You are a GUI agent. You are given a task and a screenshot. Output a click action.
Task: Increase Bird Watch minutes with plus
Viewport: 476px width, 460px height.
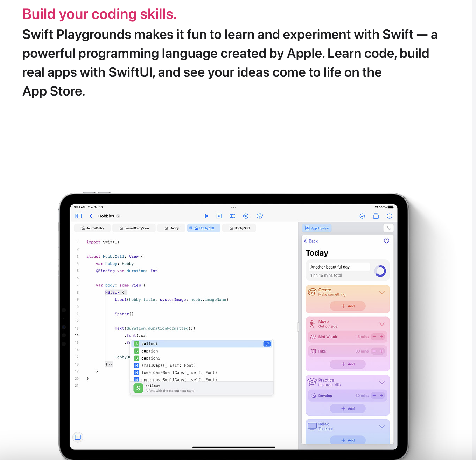(381, 337)
